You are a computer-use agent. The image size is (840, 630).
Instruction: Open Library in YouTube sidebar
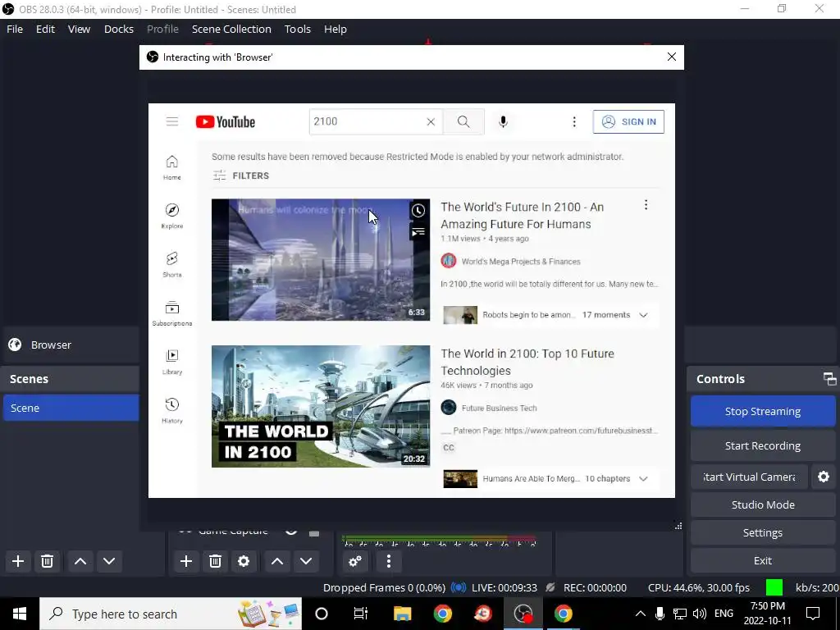(172, 362)
